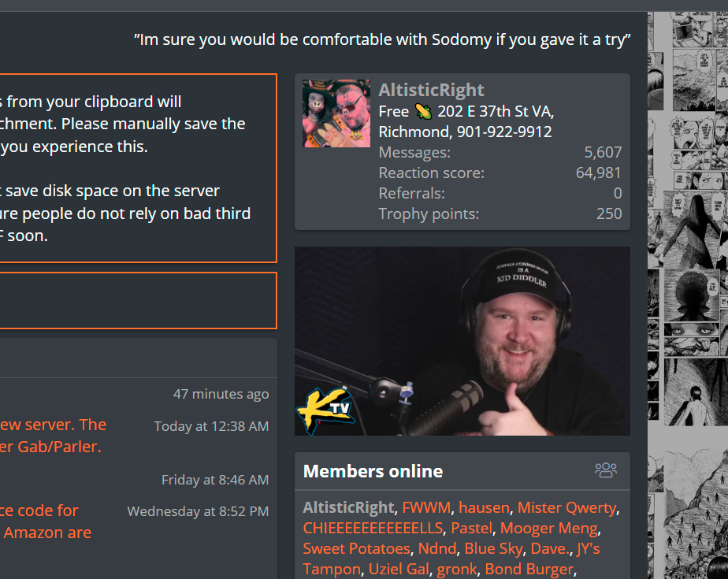Open Blue Sky member profile
The width and height of the screenshot is (728, 579).
(493, 548)
